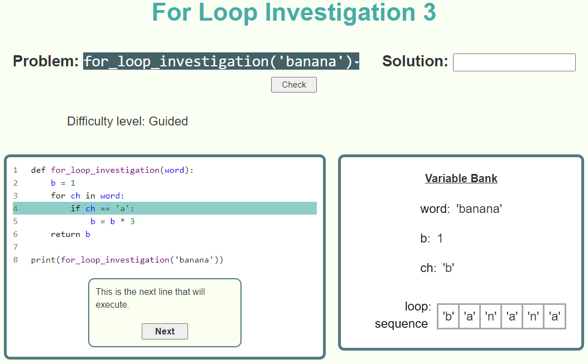The image size is (588, 364).
Task: Click the Variable Bank heading
Action: (461, 178)
